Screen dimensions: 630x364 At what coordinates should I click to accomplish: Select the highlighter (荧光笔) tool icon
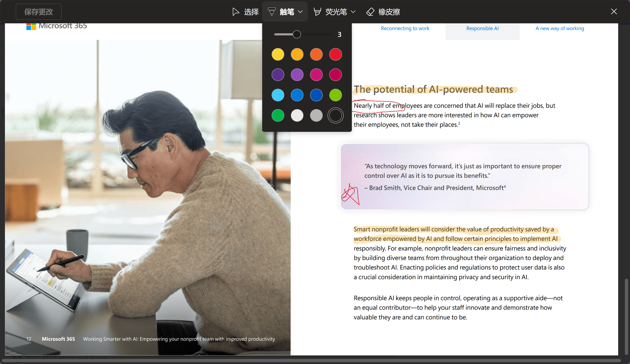(x=317, y=12)
